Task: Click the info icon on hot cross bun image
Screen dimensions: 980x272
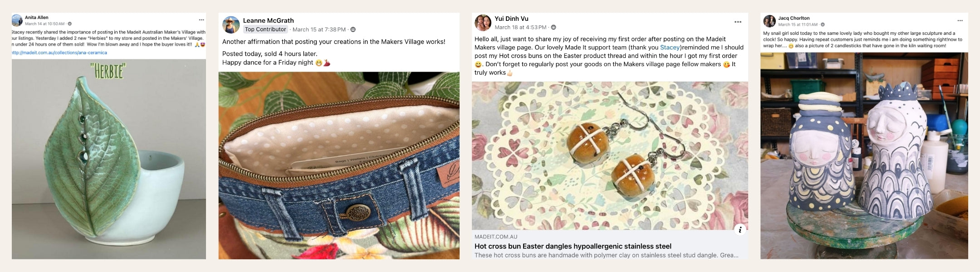Action: click(740, 230)
